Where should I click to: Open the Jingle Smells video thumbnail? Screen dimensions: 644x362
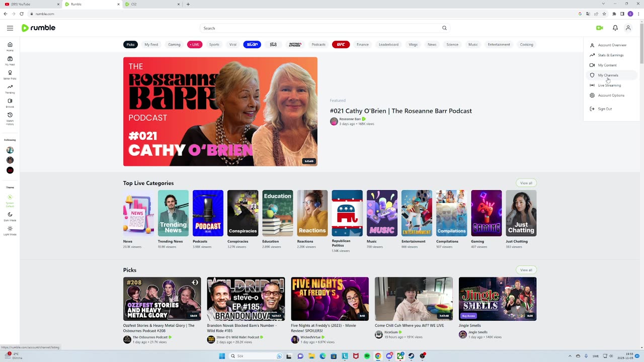coord(498,299)
